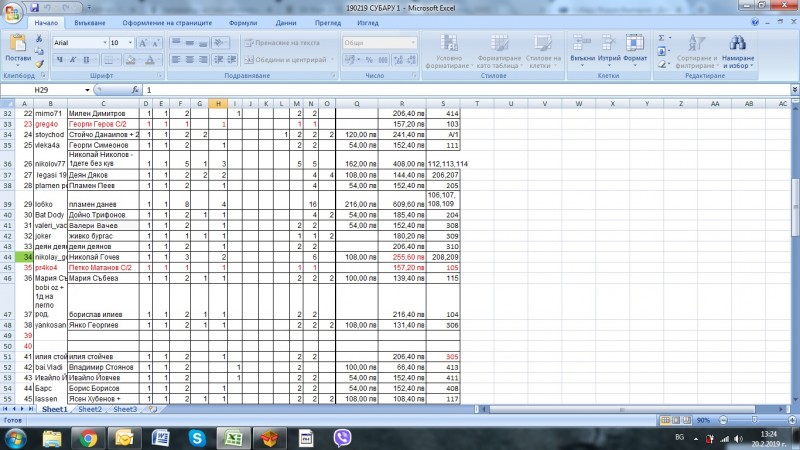Copy the selected cells
The height and width of the screenshot is (450, 800).
pos(39,51)
